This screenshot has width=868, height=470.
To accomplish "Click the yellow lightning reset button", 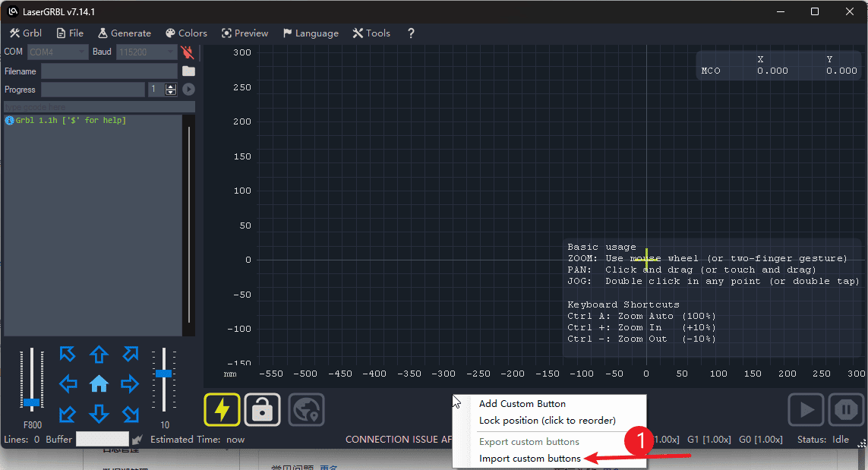I will pos(222,410).
